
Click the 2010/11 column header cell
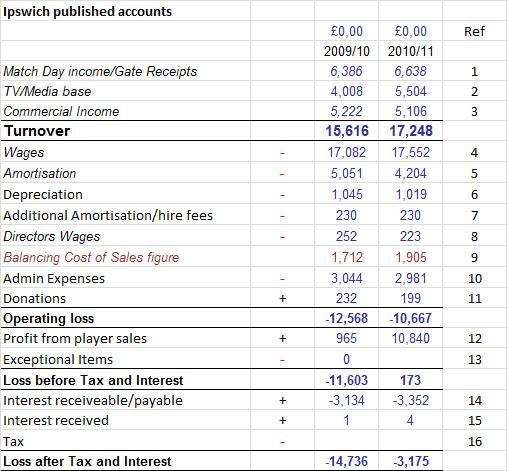pyautogui.click(x=411, y=51)
